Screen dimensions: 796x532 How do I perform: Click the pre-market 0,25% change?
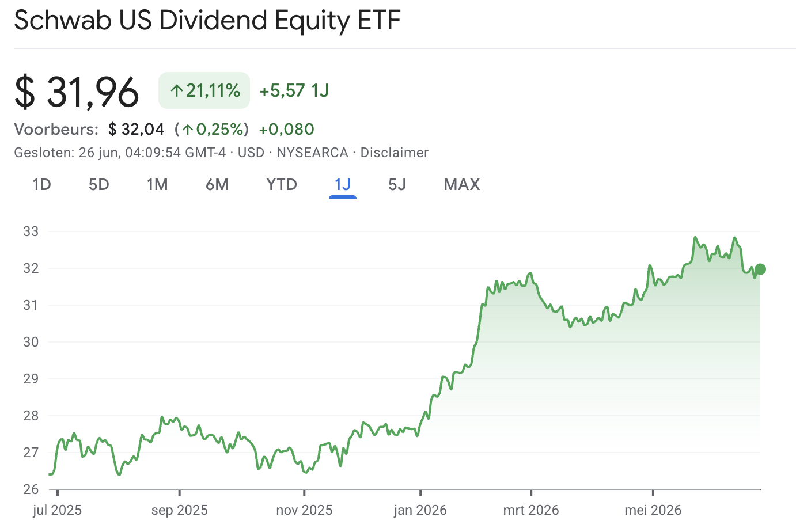(x=212, y=129)
